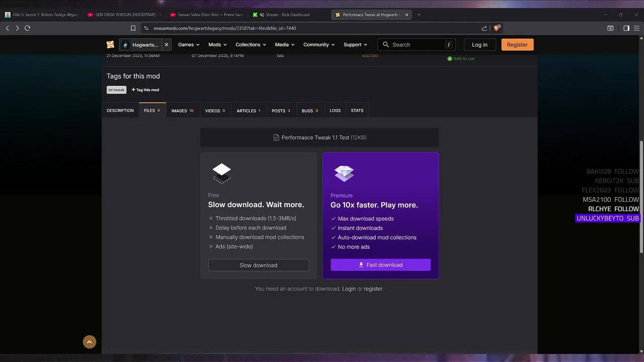The image size is (644, 362).
Task: Open the Stats tab
Action: [x=357, y=111]
